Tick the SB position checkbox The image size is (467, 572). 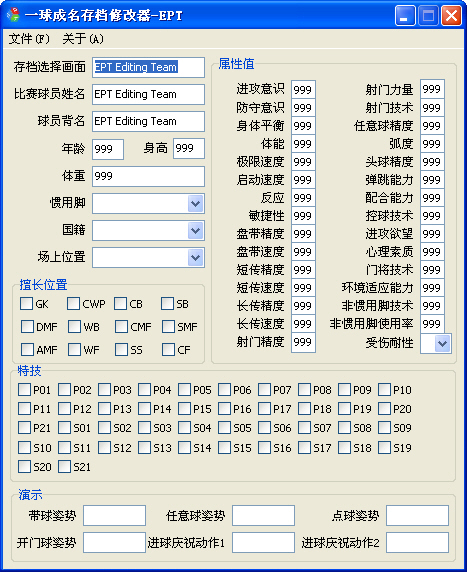point(167,304)
